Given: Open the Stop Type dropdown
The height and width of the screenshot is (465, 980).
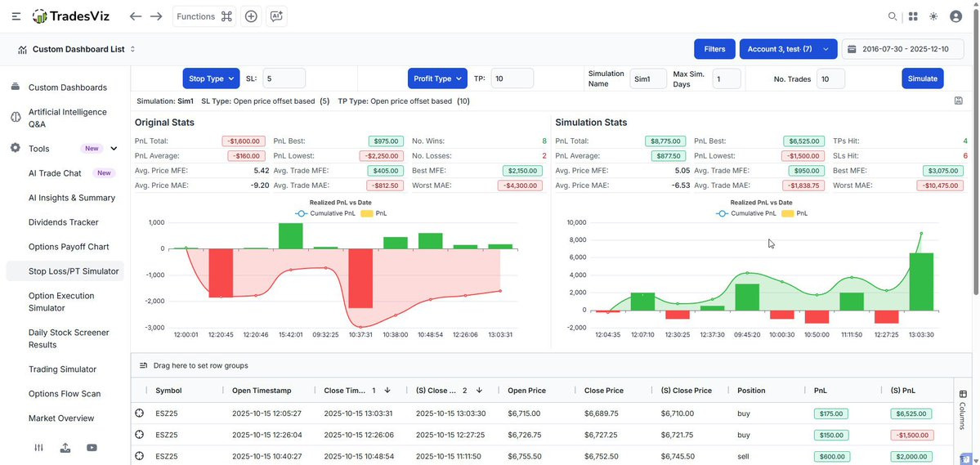Looking at the screenshot, I should [211, 78].
